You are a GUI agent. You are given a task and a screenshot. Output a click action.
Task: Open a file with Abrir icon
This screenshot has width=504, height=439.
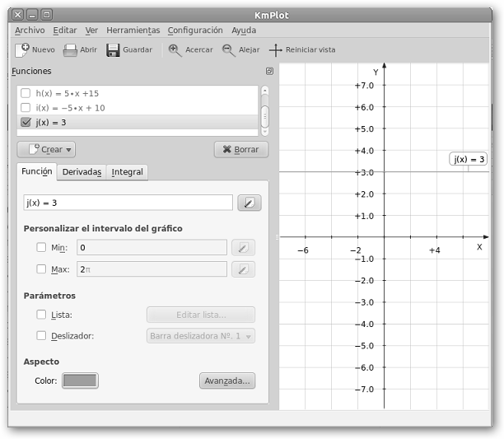[71, 50]
